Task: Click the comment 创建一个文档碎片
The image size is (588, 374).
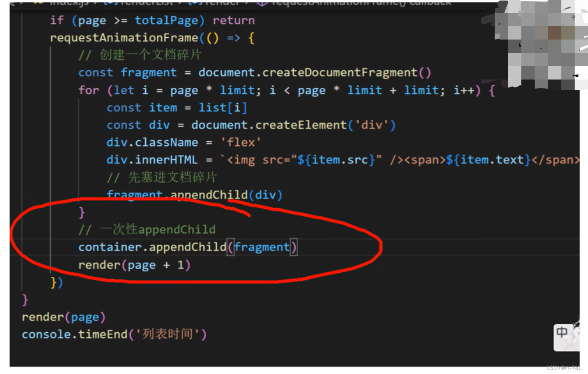Action: (x=140, y=55)
